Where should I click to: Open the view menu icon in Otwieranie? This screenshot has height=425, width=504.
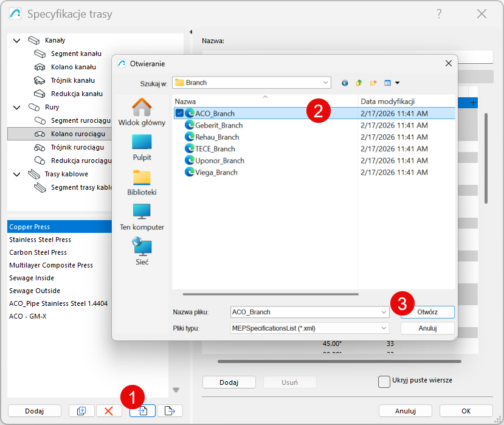(388, 83)
